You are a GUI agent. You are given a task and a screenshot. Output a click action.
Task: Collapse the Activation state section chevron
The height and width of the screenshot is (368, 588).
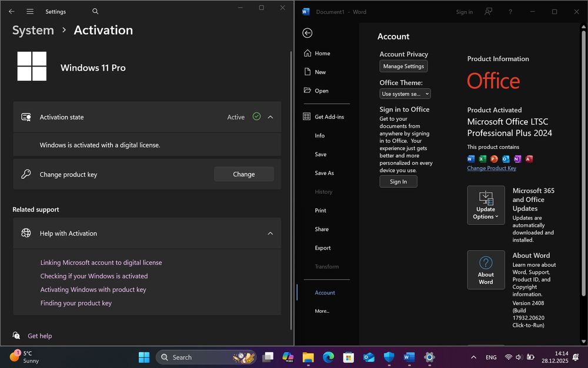[x=270, y=117]
